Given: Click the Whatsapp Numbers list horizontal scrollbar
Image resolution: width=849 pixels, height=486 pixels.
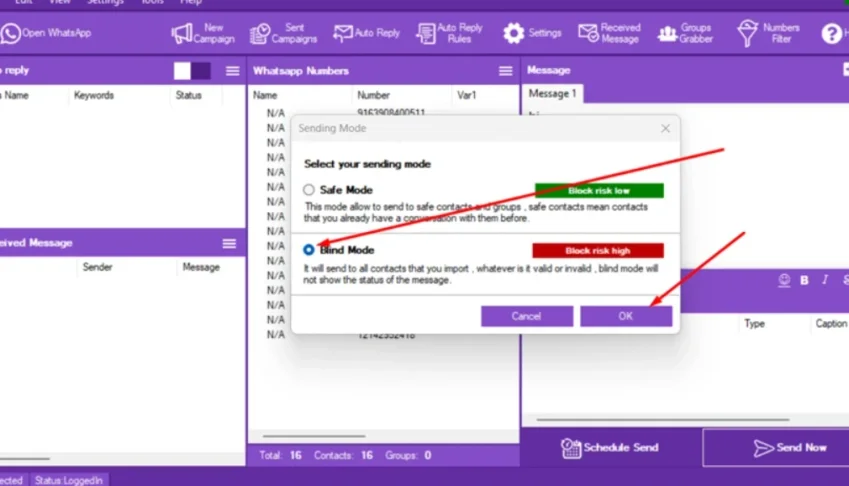Looking at the screenshot, I should [314, 436].
